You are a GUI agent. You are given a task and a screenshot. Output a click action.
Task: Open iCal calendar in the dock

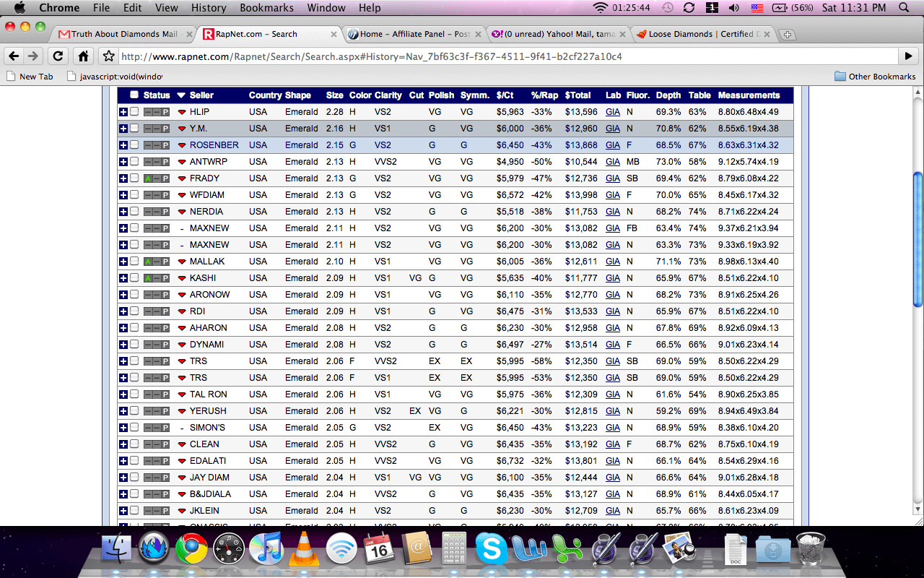click(379, 549)
